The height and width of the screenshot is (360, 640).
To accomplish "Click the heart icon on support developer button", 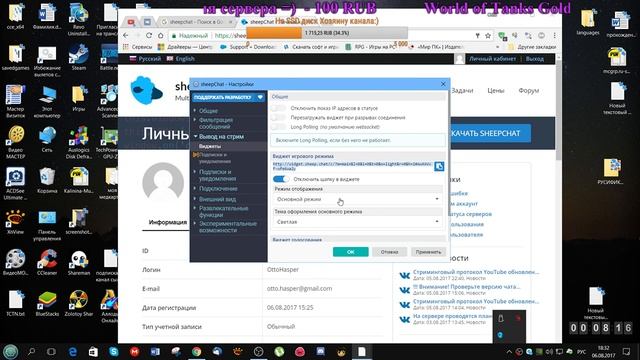I will click(x=260, y=97).
